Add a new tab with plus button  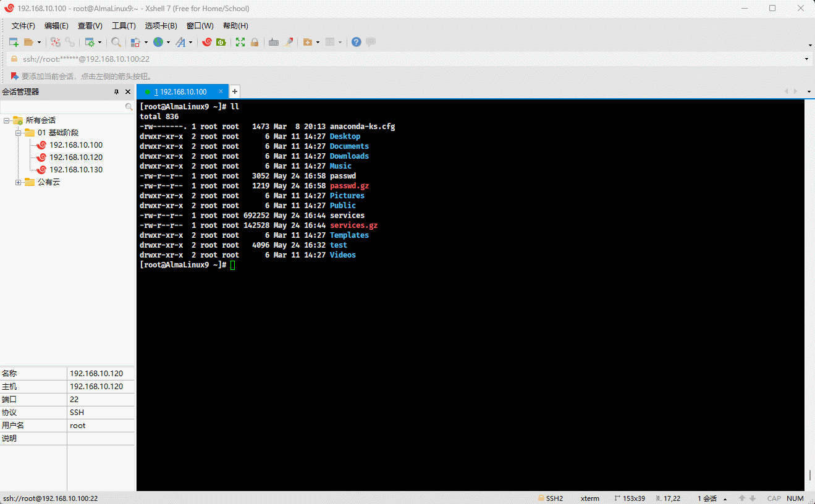[235, 91]
